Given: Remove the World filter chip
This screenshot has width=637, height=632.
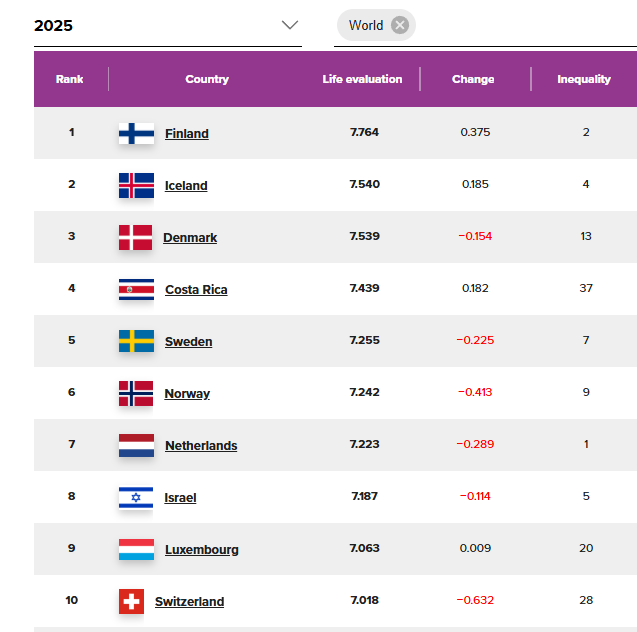Looking at the screenshot, I should point(400,25).
